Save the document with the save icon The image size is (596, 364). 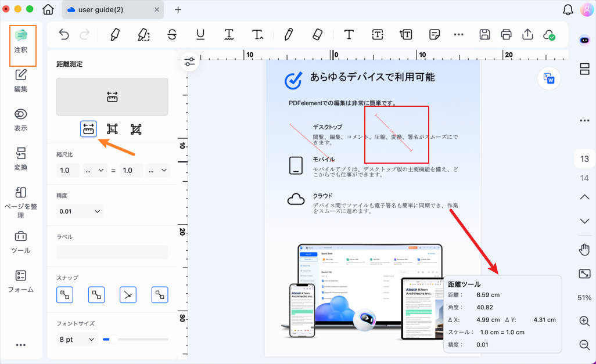(x=484, y=35)
